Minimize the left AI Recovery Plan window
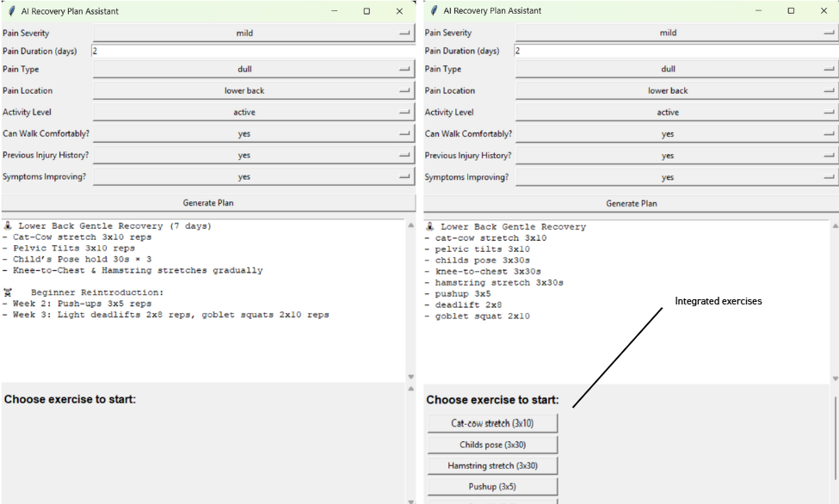The height and width of the screenshot is (504, 839). coord(335,10)
